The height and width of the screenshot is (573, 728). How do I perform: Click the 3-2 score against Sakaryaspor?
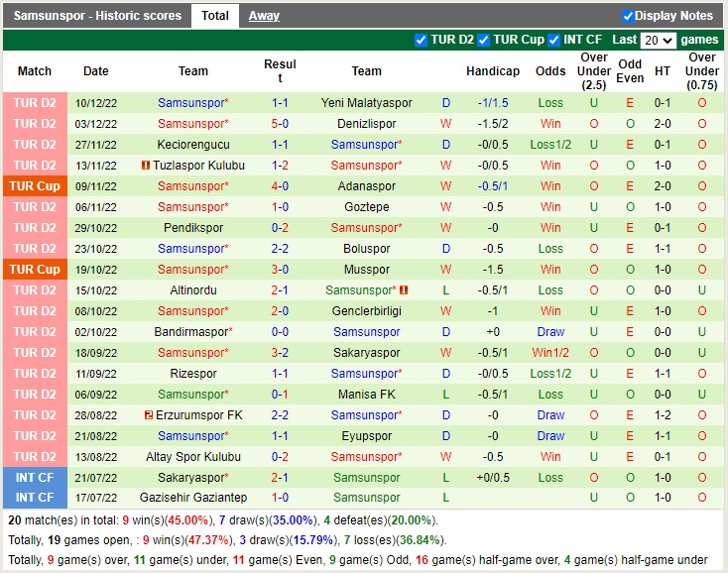point(280,353)
